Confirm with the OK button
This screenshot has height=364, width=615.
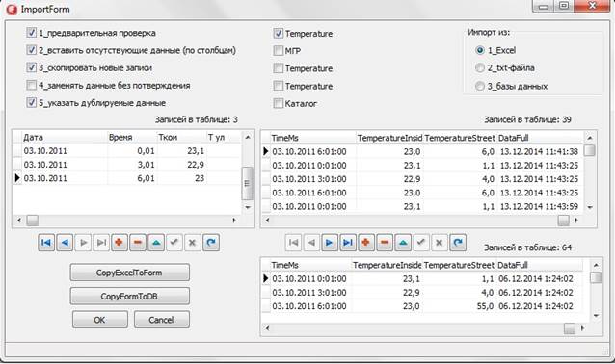pos(100,320)
